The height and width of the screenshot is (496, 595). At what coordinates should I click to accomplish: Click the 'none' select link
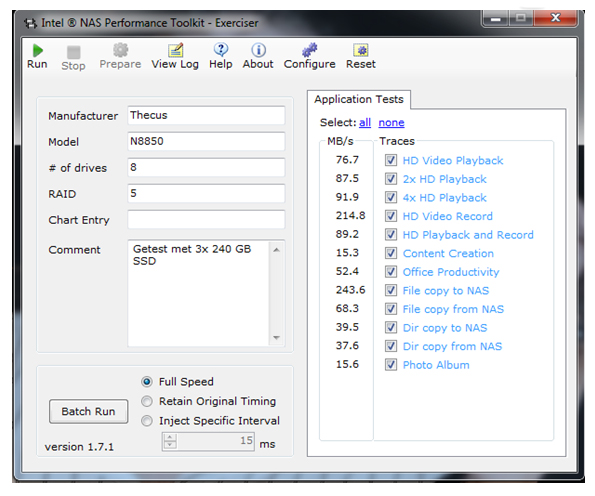coord(391,123)
